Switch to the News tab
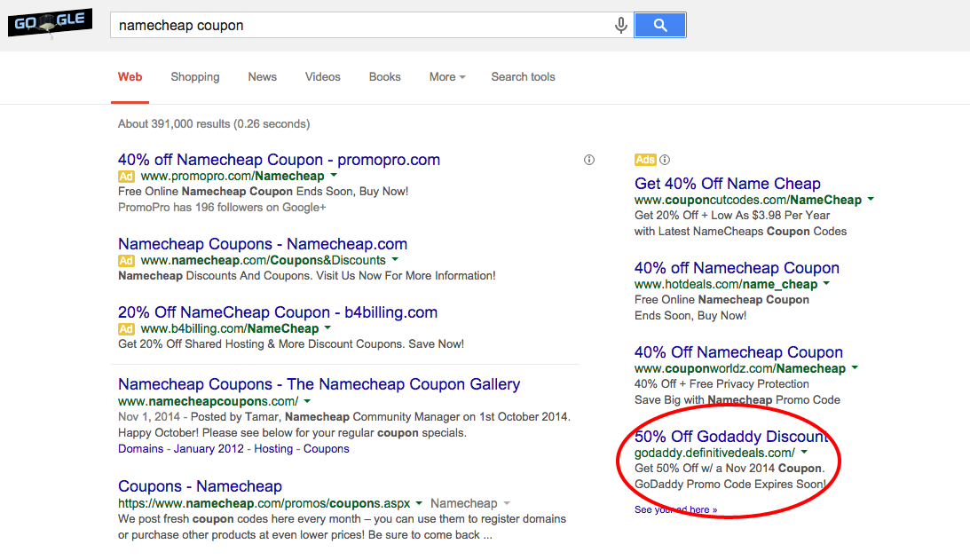 pyautogui.click(x=263, y=76)
